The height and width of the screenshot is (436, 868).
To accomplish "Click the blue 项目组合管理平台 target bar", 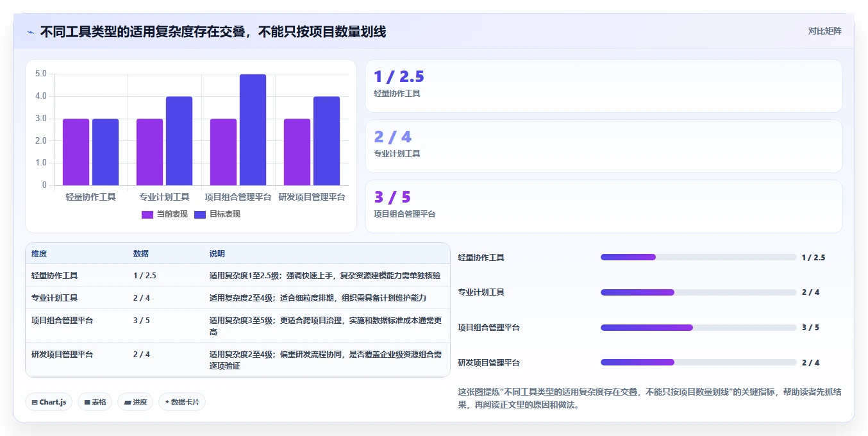I will (253, 130).
